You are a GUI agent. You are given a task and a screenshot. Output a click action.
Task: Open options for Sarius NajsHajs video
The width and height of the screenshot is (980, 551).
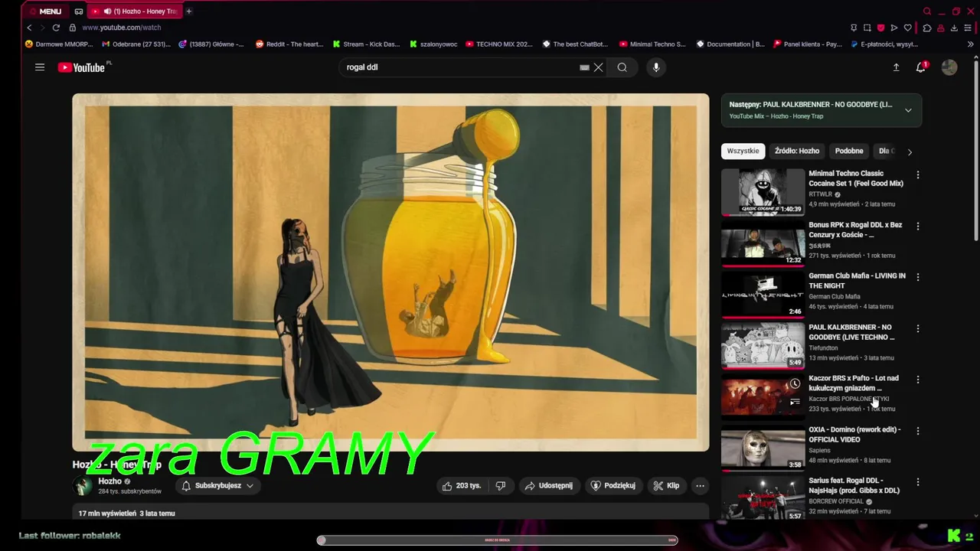click(x=917, y=482)
